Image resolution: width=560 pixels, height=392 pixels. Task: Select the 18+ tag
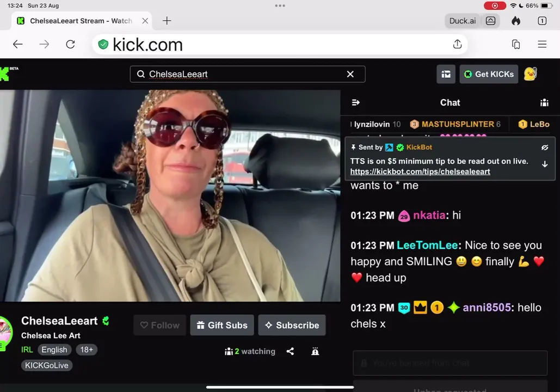[x=87, y=350]
